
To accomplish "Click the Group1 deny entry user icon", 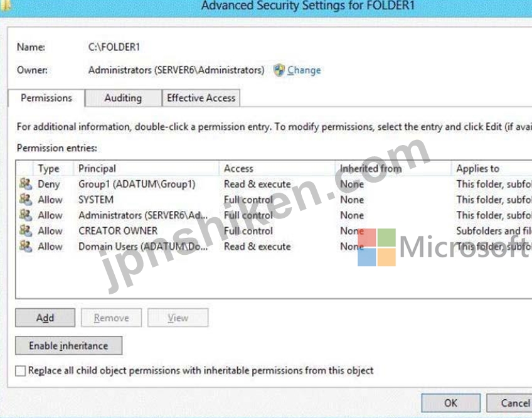I will coord(26,184).
